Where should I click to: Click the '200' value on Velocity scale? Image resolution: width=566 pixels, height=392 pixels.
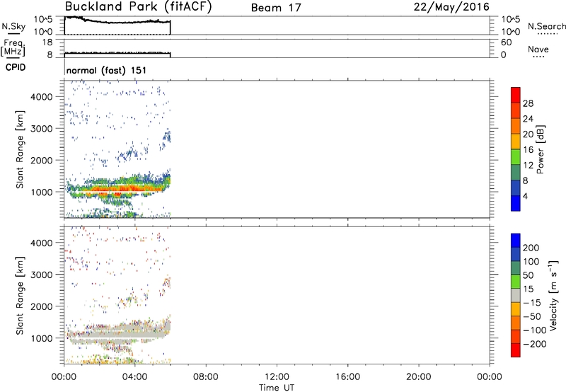coord(531,248)
